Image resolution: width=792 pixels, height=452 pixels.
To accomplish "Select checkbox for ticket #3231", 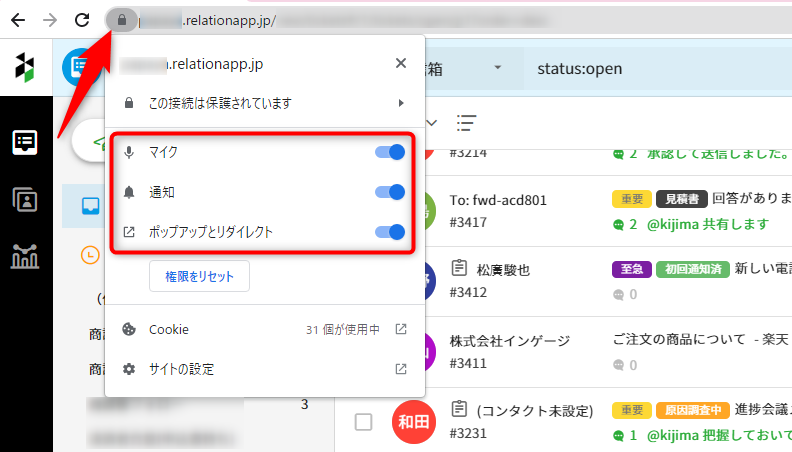I will (x=364, y=421).
